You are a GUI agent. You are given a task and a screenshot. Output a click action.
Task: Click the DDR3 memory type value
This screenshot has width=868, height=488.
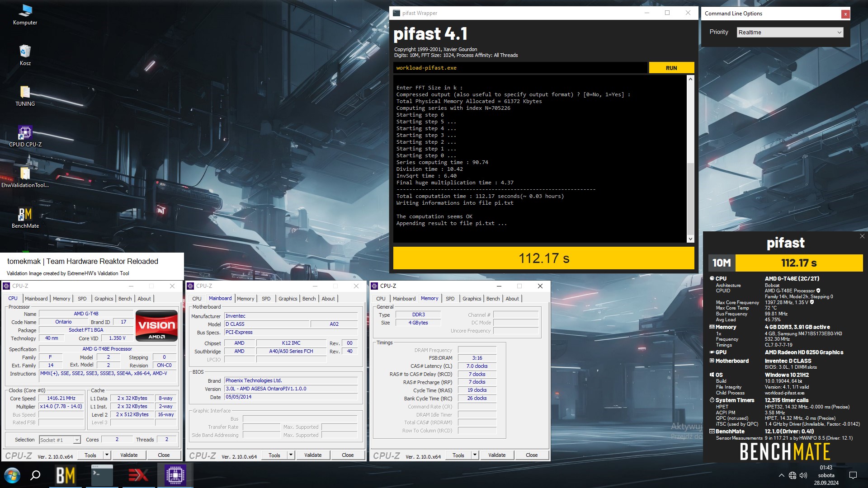pyautogui.click(x=418, y=315)
